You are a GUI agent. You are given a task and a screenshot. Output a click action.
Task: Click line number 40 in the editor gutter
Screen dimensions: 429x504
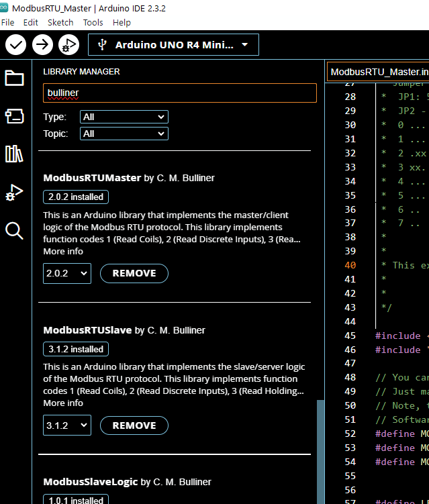pyautogui.click(x=350, y=266)
